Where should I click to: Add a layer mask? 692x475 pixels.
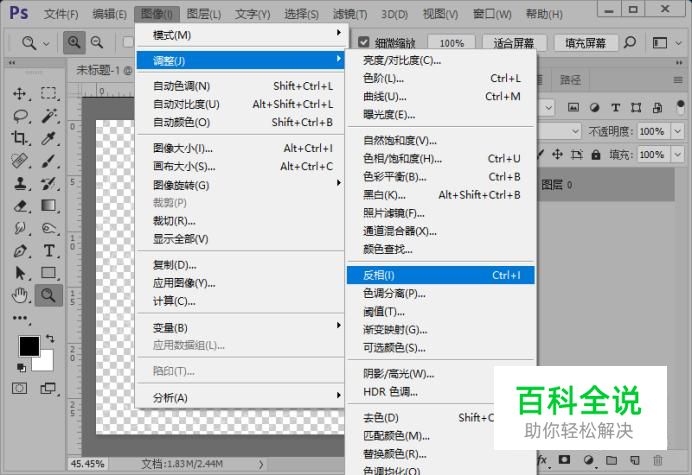[564, 460]
